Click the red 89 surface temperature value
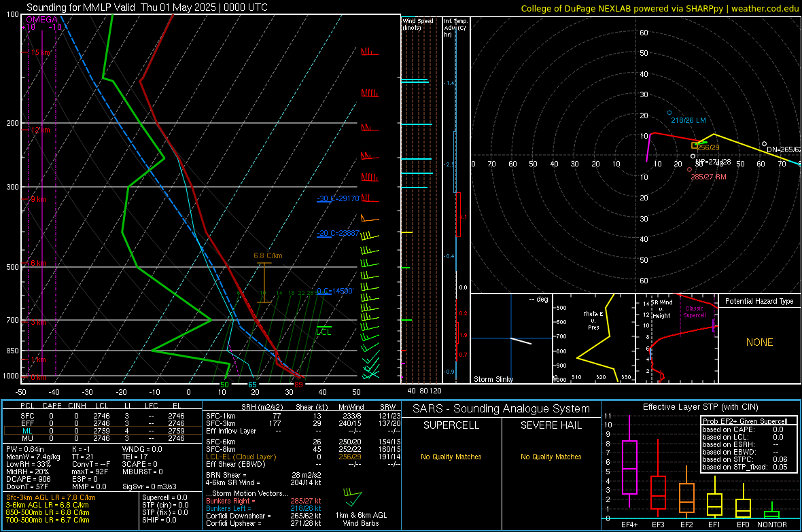The width and height of the screenshot is (802, 532). (x=298, y=385)
